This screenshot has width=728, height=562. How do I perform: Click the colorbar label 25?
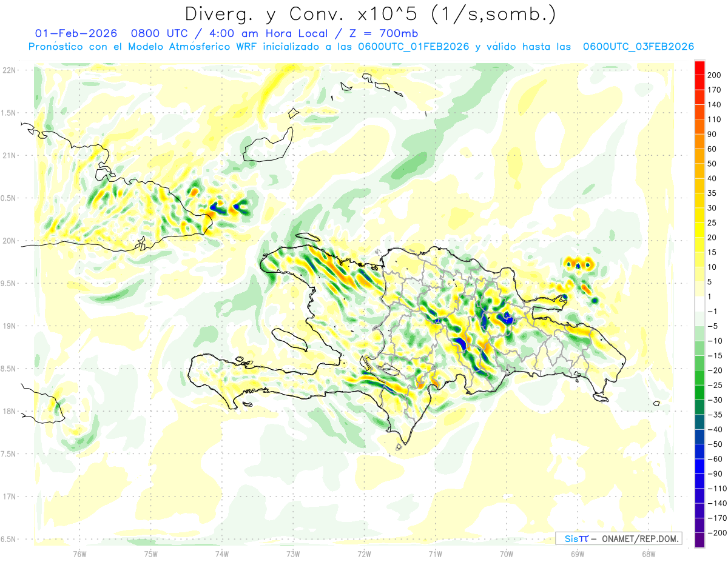pos(712,222)
